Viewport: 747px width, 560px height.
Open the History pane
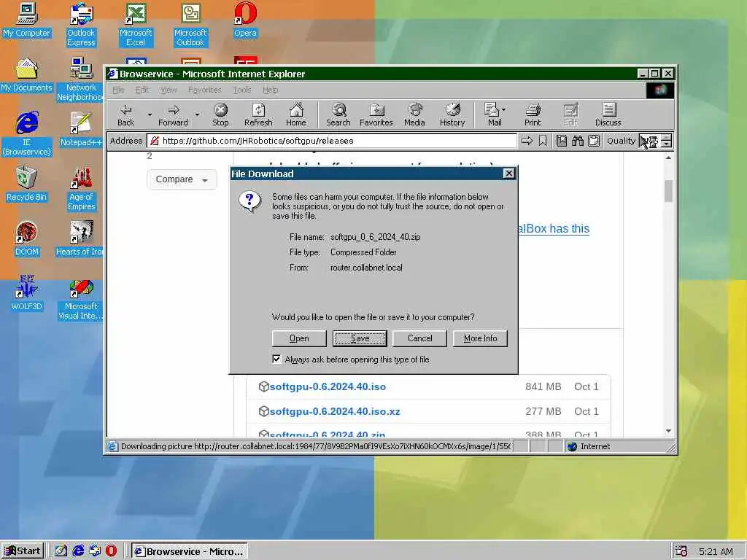(452, 114)
